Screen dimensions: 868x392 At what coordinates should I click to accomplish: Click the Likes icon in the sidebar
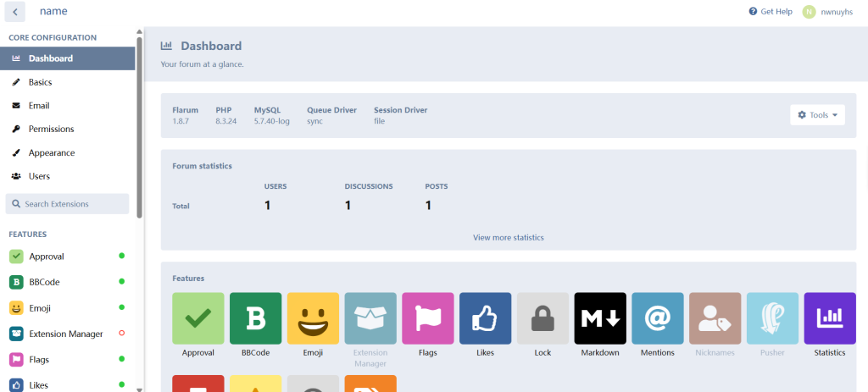point(17,385)
